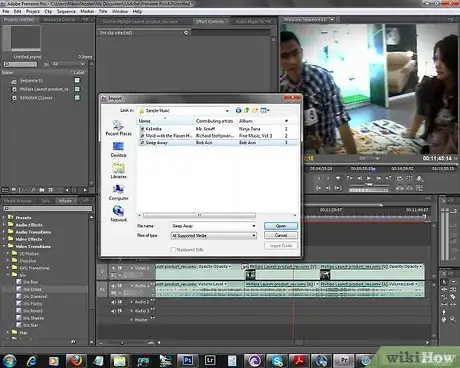Select Kalimba file in Import list

[153, 129]
